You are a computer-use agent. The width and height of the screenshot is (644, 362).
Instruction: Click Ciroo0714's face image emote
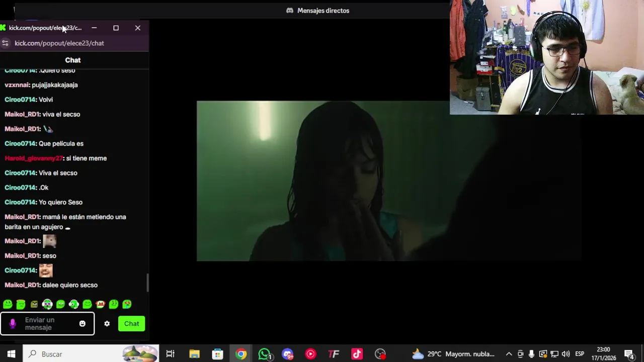tap(46, 270)
